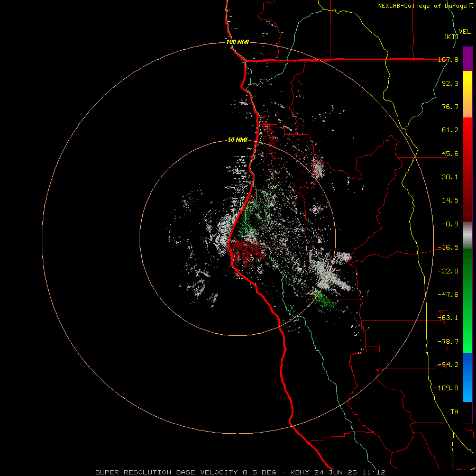Viewport: 476px width, 476px height.
Task: Click the 61.2 scale value
Action: [x=450, y=130]
